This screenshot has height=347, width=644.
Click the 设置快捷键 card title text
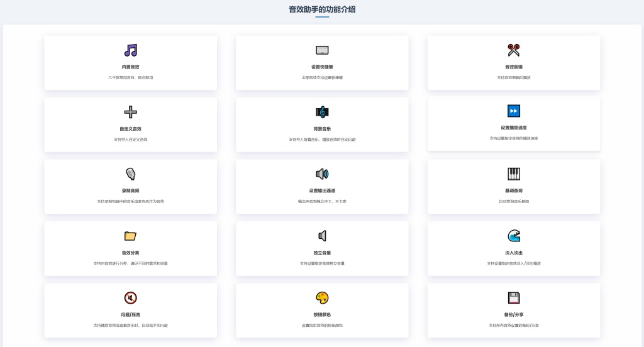click(x=322, y=67)
